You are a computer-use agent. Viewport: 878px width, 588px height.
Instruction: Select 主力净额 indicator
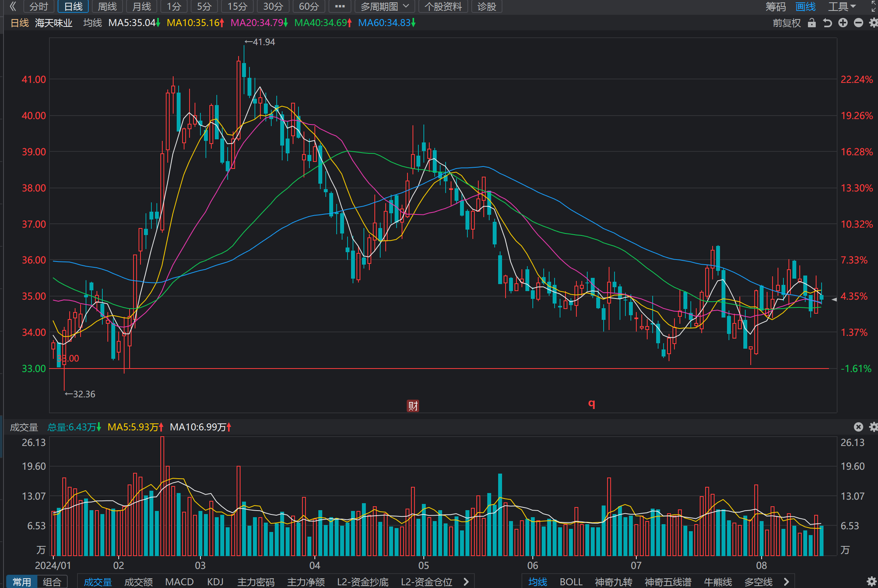tap(306, 582)
